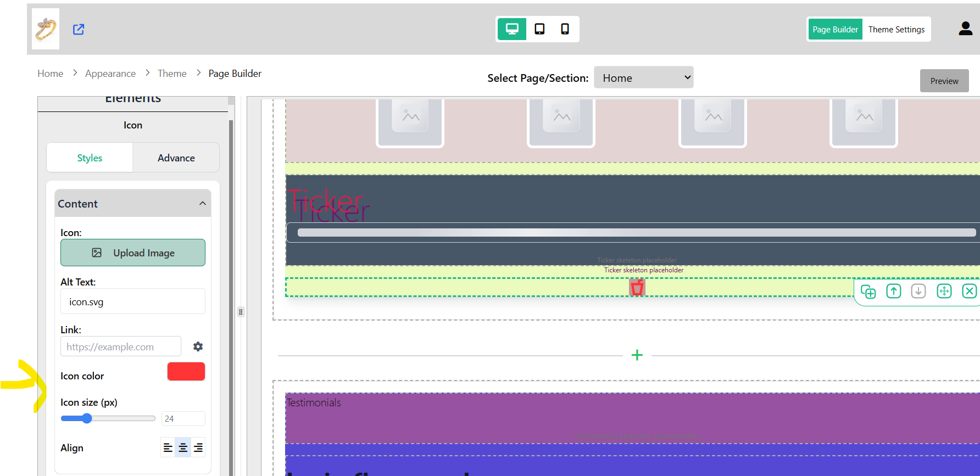Click the Upload Image button

click(x=133, y=253)
